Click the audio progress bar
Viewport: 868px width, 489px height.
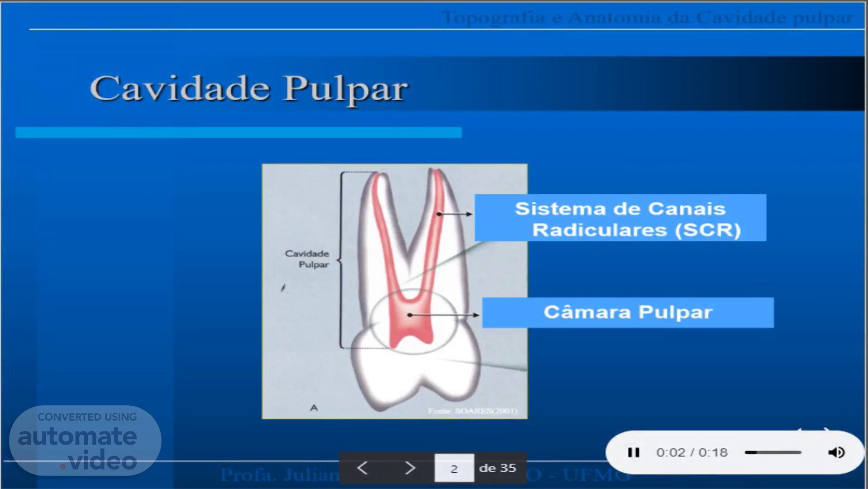click(773, 452)
